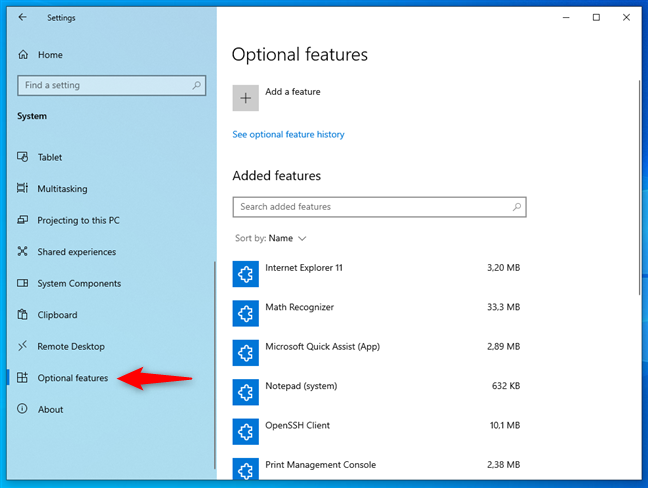Select Optional features in sidebar
The height and width of the screenshot is (488, 648).
73,378
